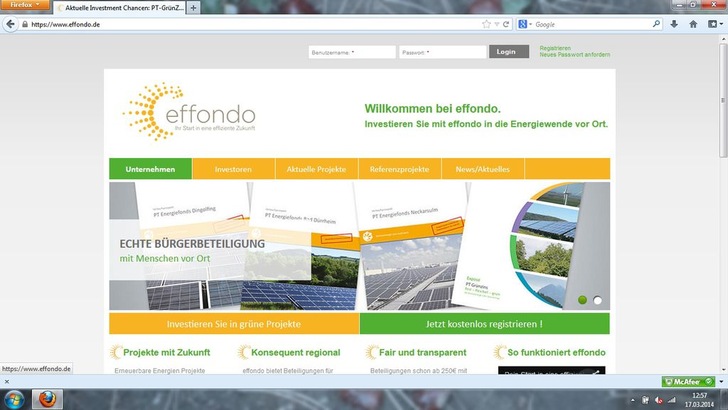Click the sun icon beside So funktioniert effondo
728x410 pixels.
500,352
